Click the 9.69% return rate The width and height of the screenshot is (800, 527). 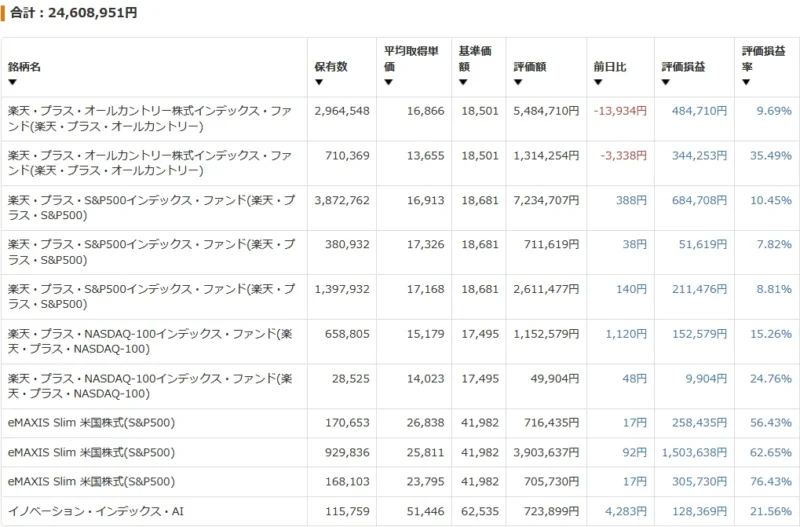point(774,111)
